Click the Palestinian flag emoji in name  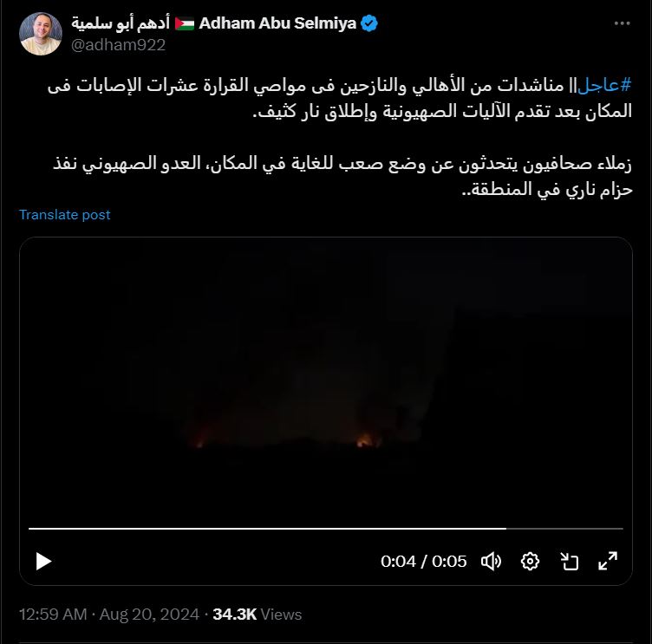184,23
